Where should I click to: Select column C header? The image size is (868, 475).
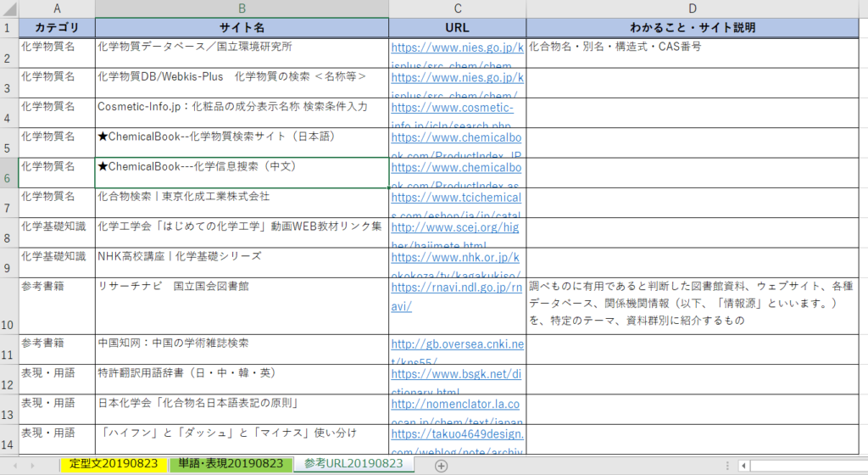(457, 8)
